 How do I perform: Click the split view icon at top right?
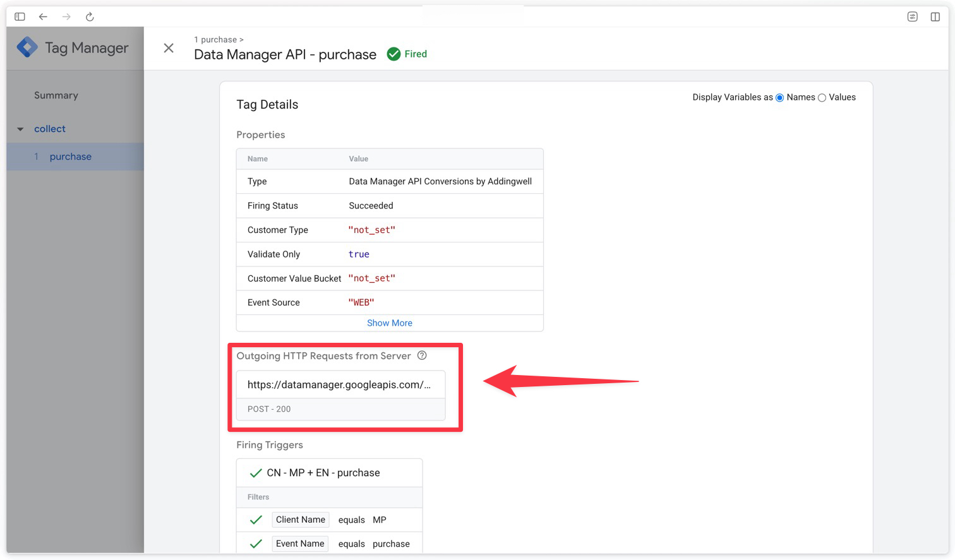(x=935, y=16)
